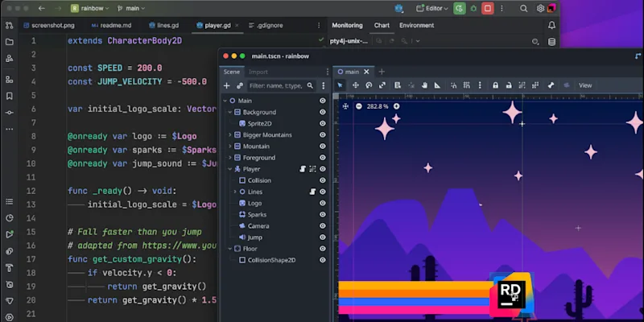Hide the Camera node
This screenshot has height=322, width=644.
323,226
